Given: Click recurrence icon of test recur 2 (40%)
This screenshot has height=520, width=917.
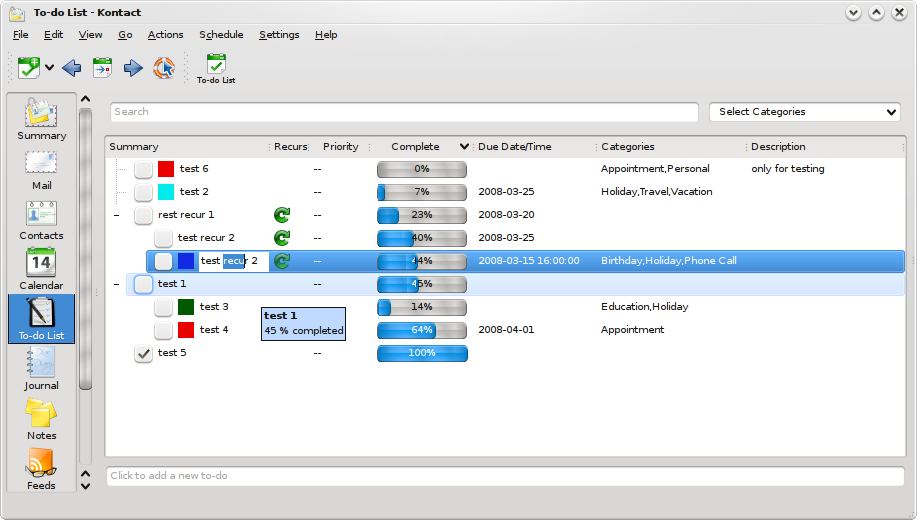Looking at the screenshot, I should (x=282, y=237).
